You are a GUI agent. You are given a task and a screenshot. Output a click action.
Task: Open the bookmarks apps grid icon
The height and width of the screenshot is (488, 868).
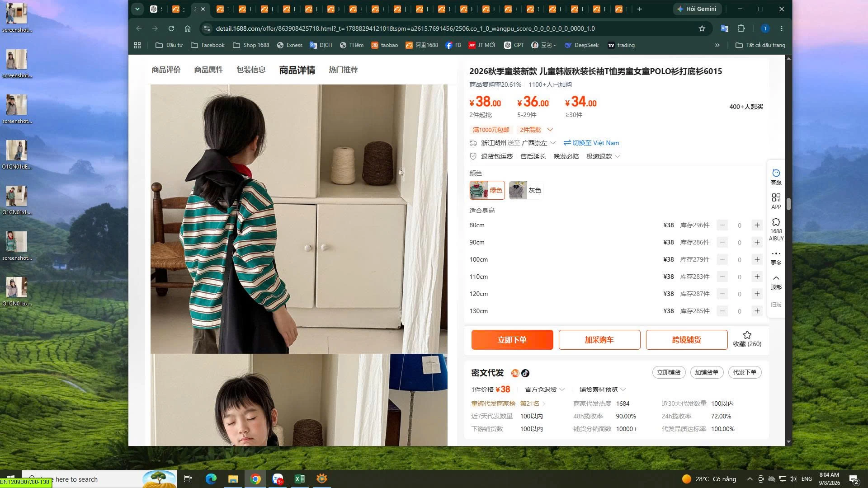137,45
